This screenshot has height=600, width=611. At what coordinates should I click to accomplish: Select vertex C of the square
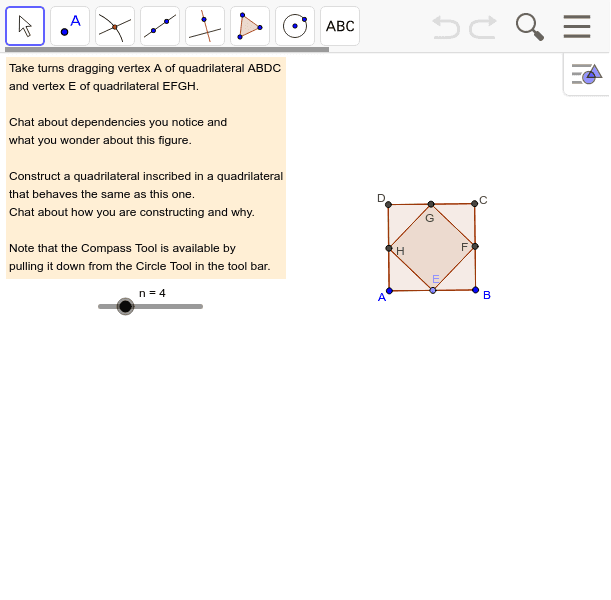[474, 203]
